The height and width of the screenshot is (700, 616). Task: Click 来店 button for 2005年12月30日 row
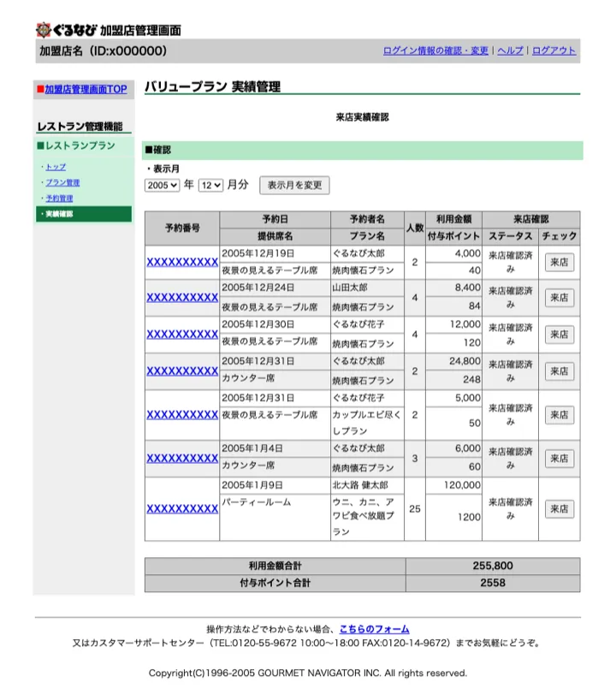point(560,335)
